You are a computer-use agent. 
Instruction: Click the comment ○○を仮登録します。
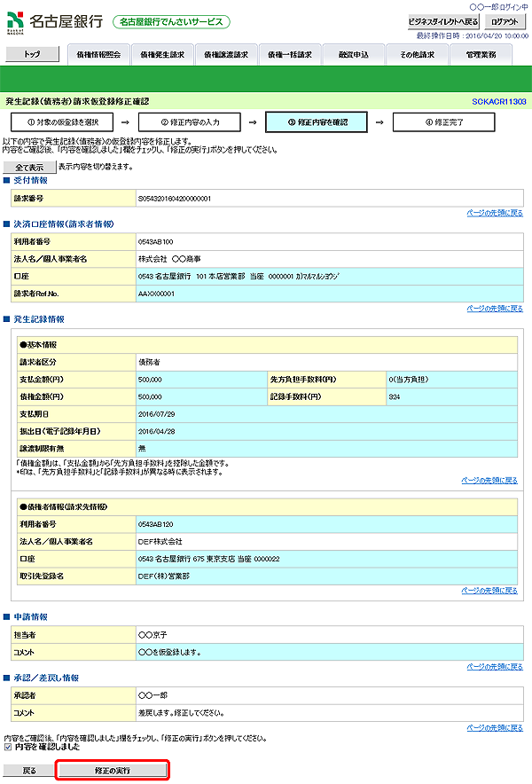169,653
